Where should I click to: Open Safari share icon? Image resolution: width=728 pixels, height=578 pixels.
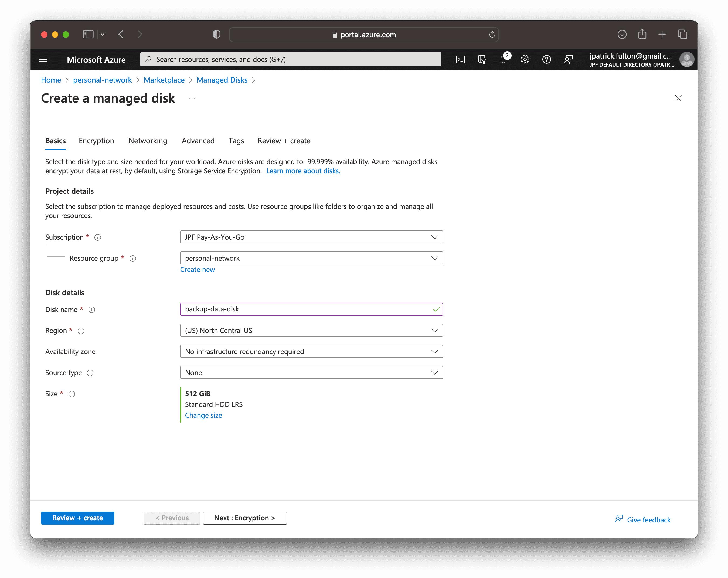[642, 35]
